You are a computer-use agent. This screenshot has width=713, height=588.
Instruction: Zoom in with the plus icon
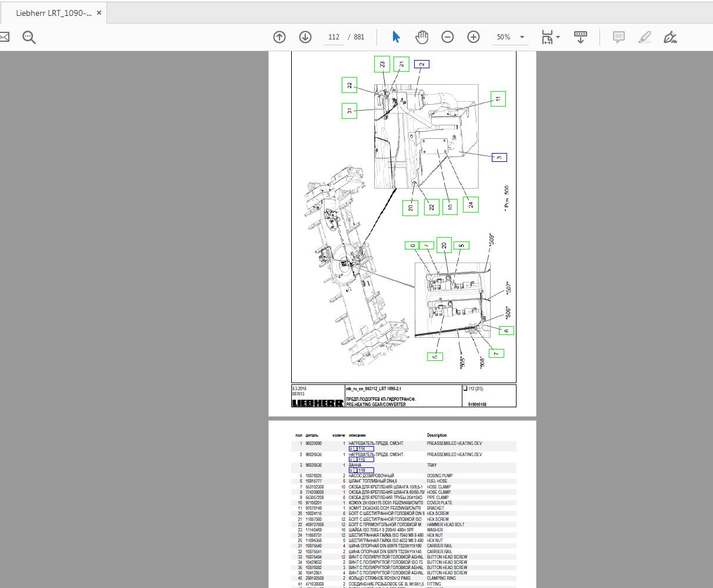coord(473,36)
